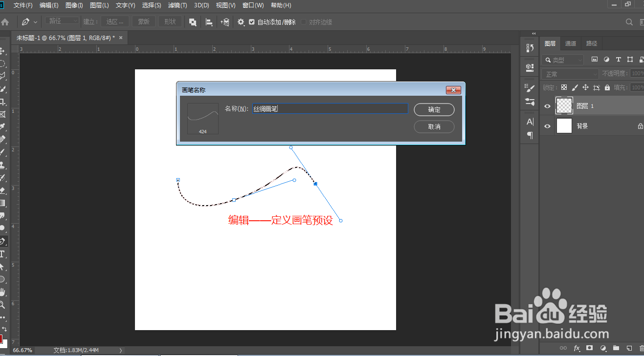
Task: Select the Eraser tool
Action: click(2, 190)
